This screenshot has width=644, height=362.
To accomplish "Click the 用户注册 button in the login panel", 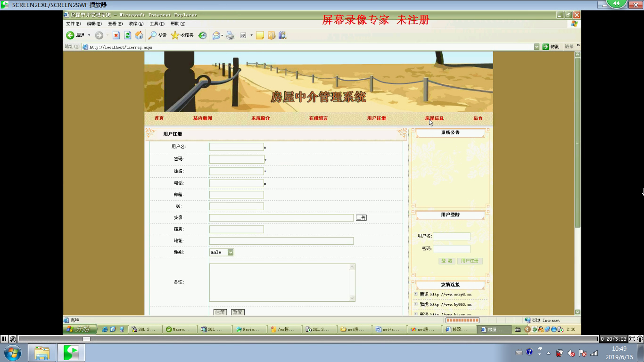I will (470, 261).
